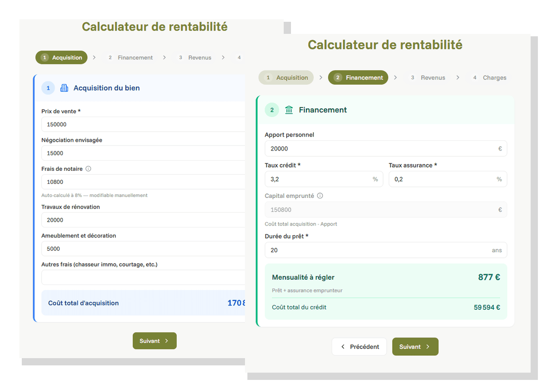Click the bank icon beside Financement heading
The width and height of the screenshot is (550, 392).
tap(289, 110)
